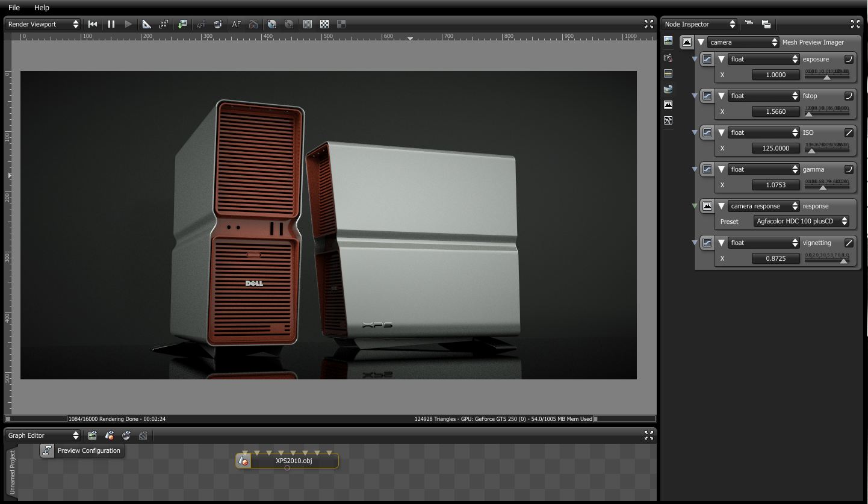The width and height of the screenshot is (868, 504).
Task: Select the imager histogram icon in inspector sidebar
Action: coord(668,105)
